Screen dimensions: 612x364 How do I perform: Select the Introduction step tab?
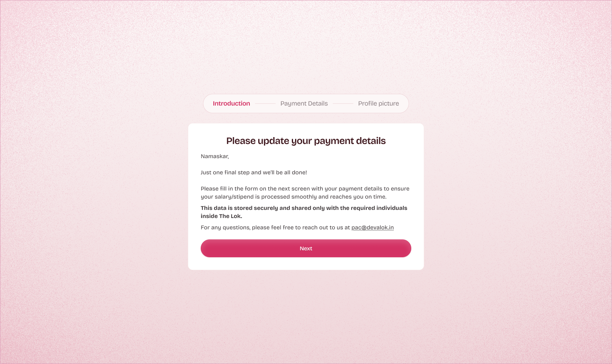[x=231, y=104]
